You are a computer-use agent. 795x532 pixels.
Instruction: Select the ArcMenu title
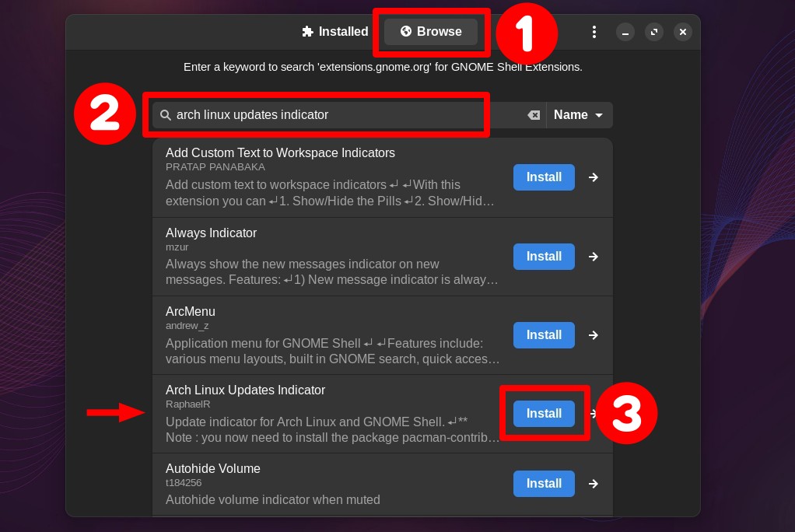(190, 311)
